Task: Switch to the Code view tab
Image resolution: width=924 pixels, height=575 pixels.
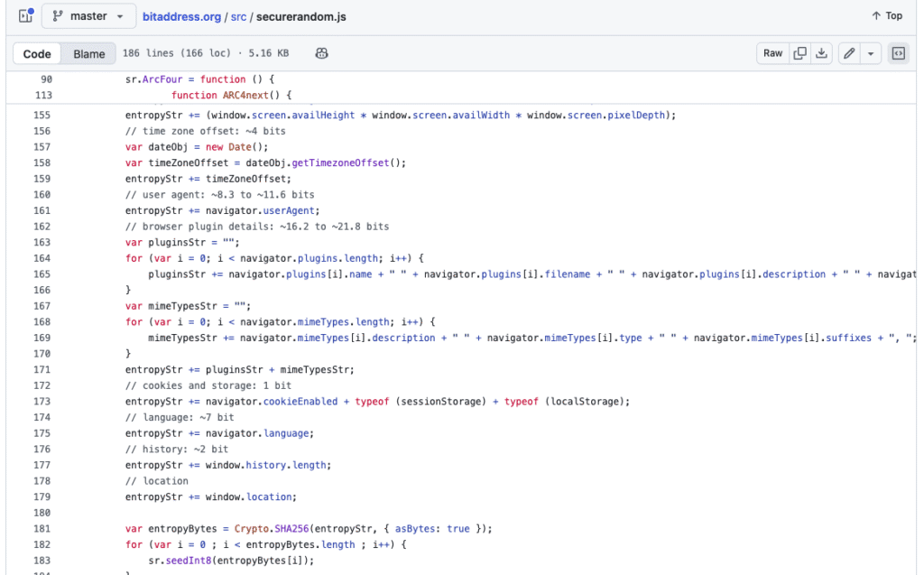Action: pyautogui.click(x=37, y=54)
